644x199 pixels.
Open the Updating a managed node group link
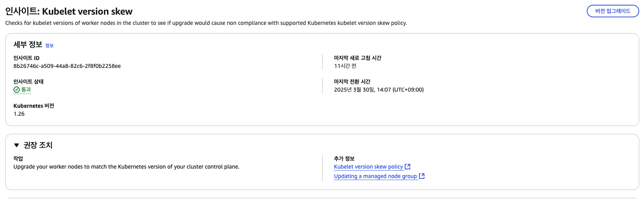(x=376, y=176)
